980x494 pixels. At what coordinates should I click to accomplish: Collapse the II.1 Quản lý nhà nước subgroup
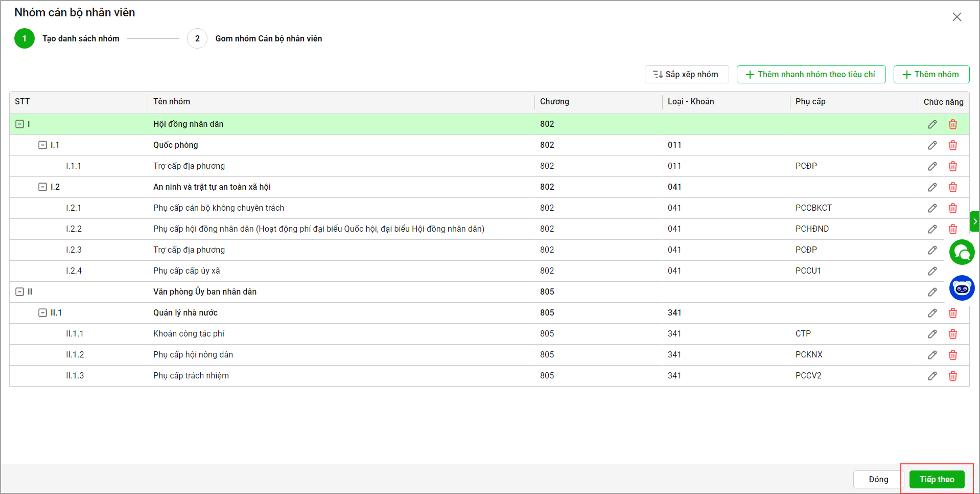tap(43, 313)
